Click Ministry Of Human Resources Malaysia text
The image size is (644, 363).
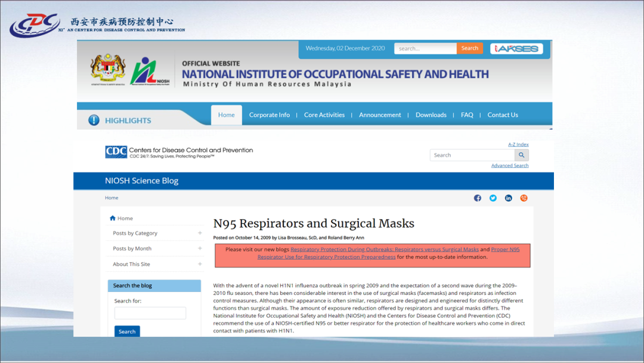[267, 84]
